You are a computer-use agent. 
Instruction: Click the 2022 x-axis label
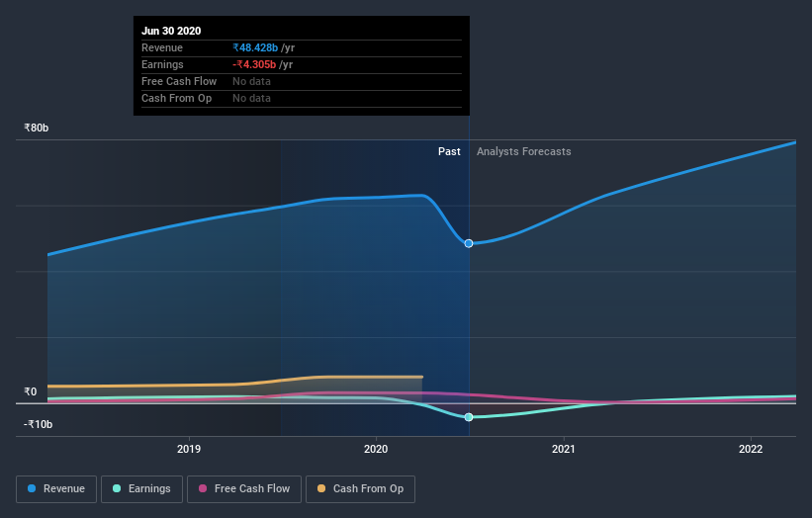(751, 449)
